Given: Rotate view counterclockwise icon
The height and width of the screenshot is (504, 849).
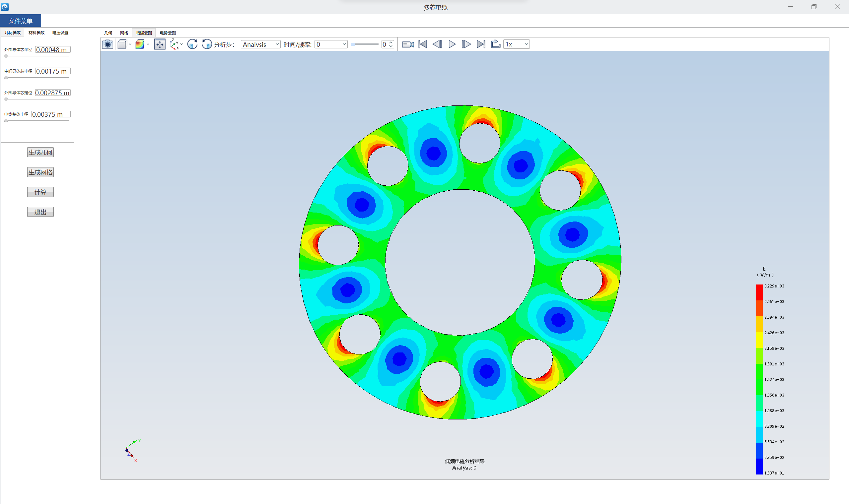Looking at the screenshot, I should click(207, 44).
